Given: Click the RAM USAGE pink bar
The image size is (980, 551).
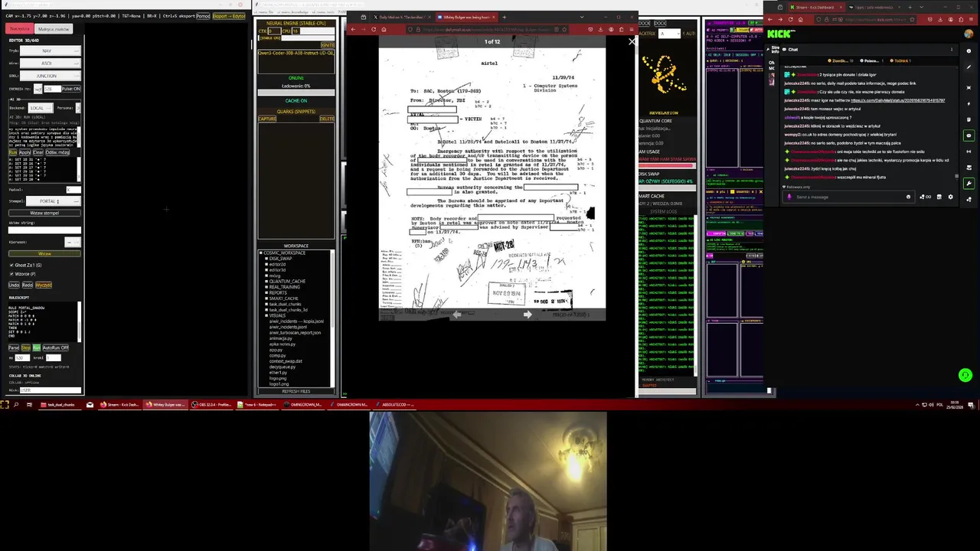Looking at the screenshot, I should [x=667, y=166].
